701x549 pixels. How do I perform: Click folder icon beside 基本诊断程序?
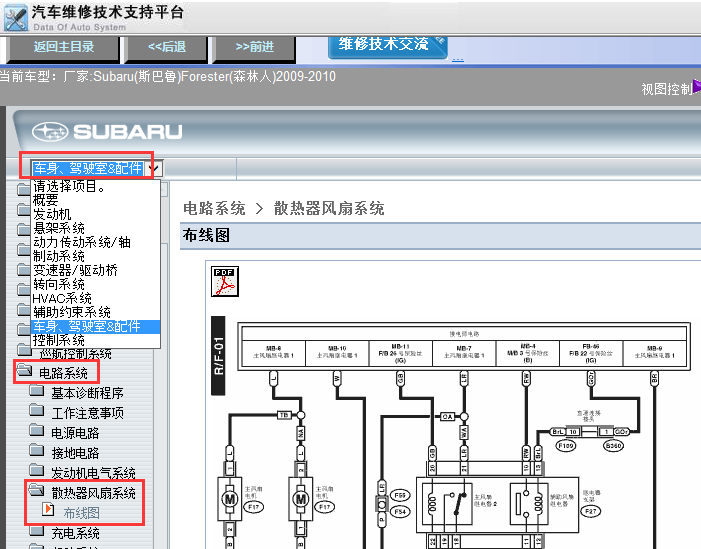click(37, 391)
